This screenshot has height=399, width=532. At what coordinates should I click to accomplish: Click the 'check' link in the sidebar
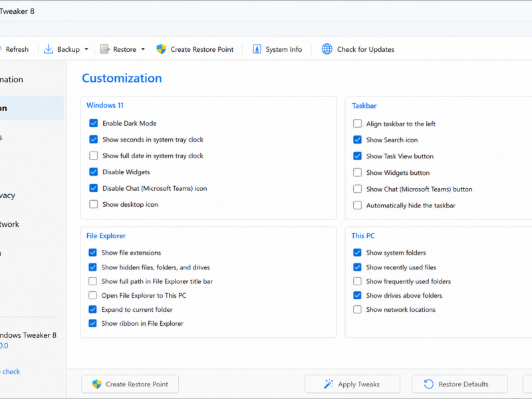tap(11, 372)
